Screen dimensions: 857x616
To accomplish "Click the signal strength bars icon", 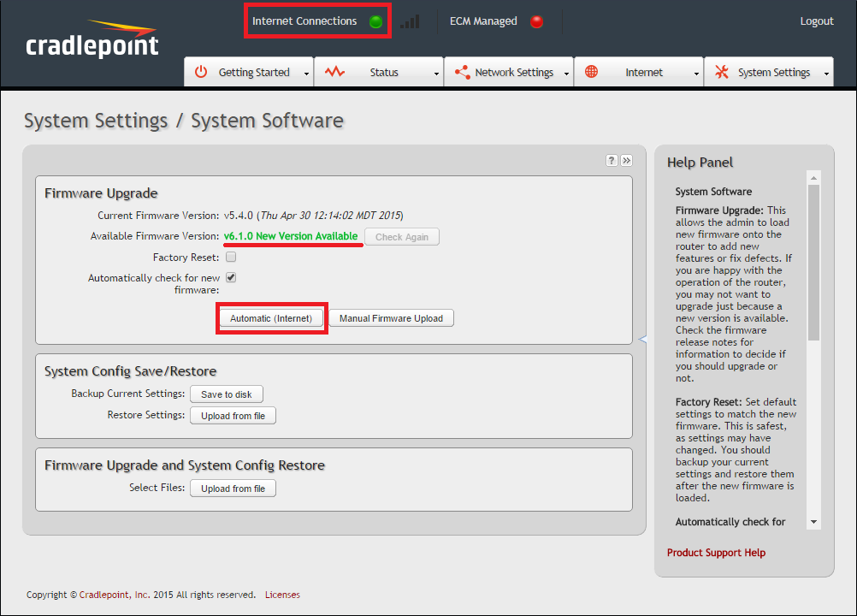I will pos(410,22).
